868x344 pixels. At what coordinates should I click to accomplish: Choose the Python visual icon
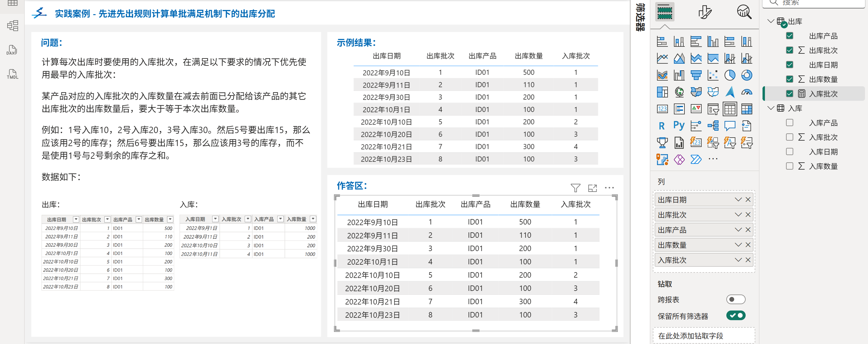[x=679, y=126]
